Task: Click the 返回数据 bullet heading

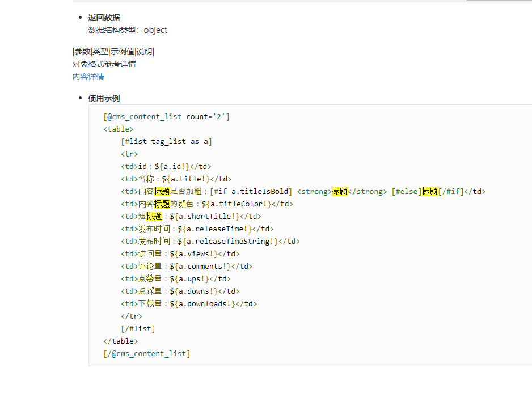Action: [x=104, y=18]
